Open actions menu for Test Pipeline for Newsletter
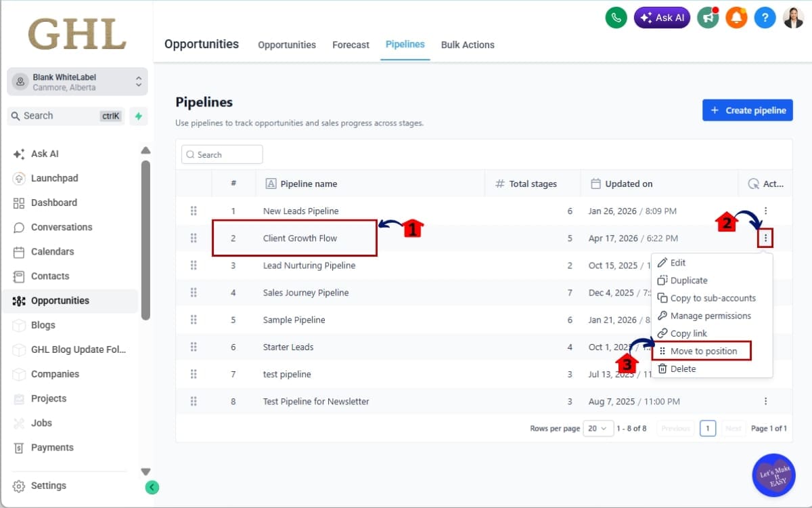The width and height of the screenshot is (812, 508). 765,401
